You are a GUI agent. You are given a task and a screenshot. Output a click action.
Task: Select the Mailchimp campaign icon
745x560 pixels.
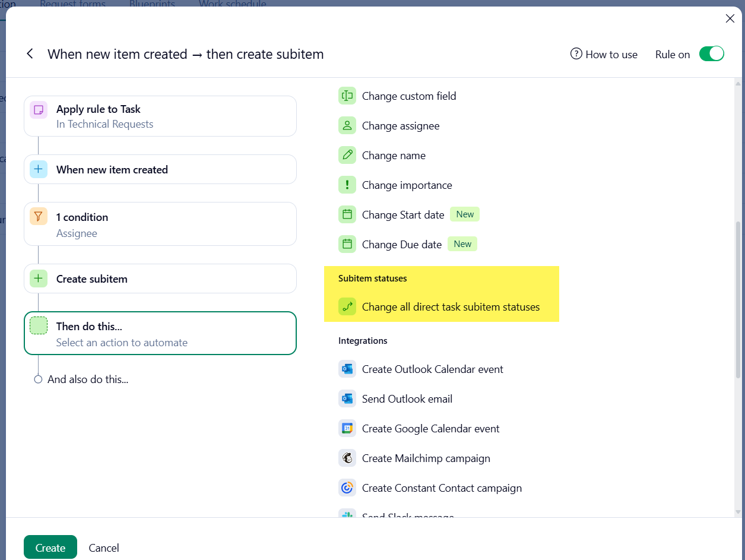pos(347,458)
